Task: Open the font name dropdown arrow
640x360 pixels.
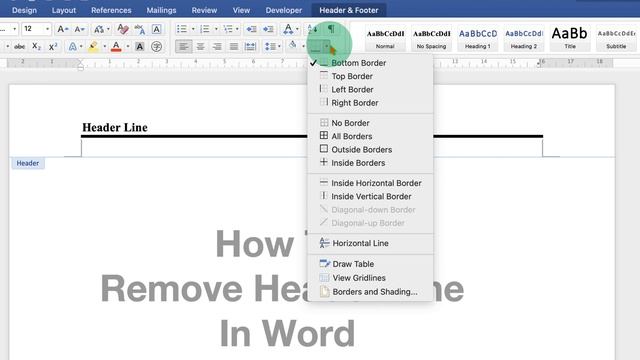Action: [14, 29]
